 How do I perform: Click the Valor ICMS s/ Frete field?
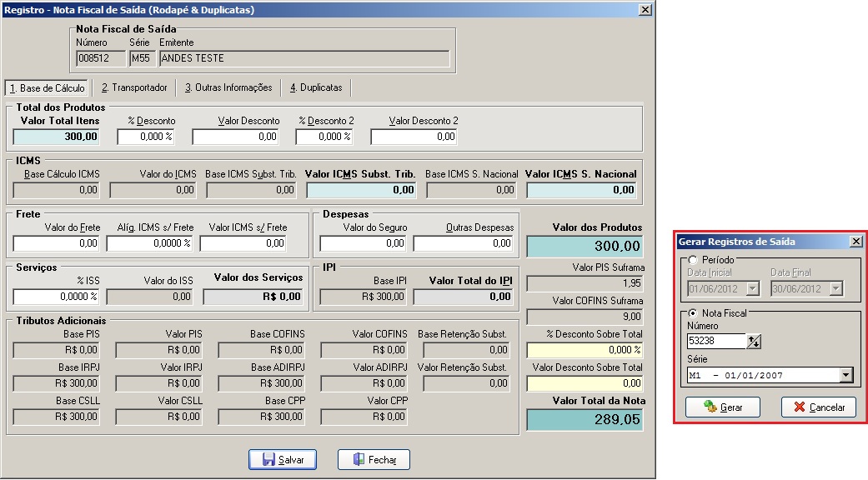pyautogui.click(x=243, y=243)
